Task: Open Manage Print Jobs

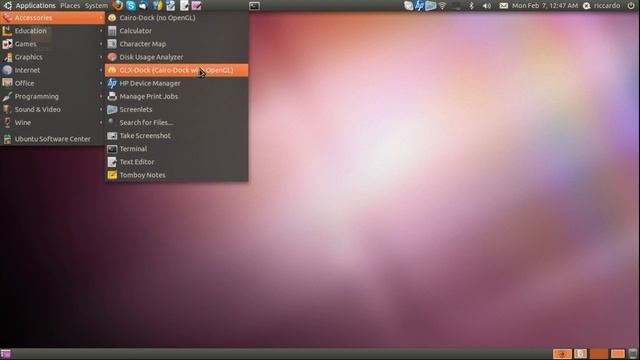Action: (176, 96)
